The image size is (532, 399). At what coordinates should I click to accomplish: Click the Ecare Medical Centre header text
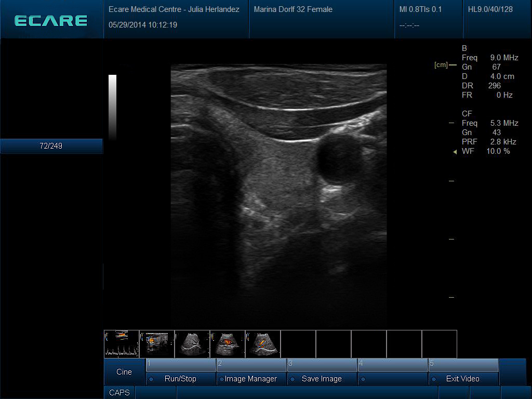(174, 9)
